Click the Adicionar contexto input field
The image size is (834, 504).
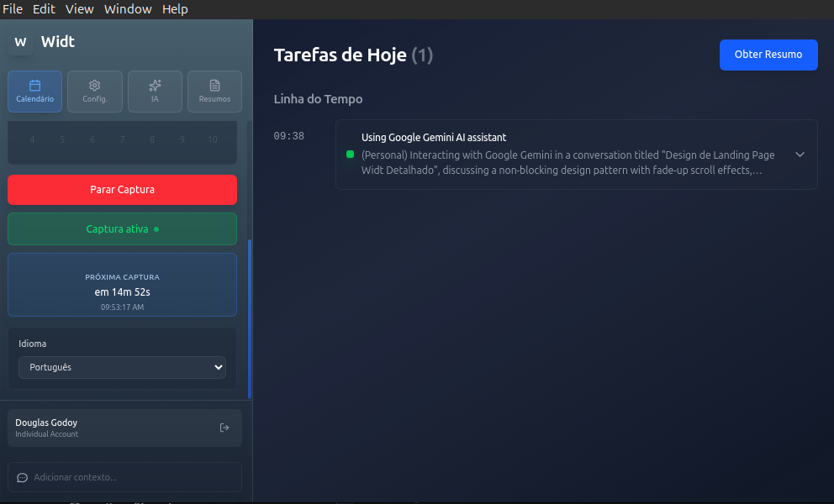pos(124,477)
